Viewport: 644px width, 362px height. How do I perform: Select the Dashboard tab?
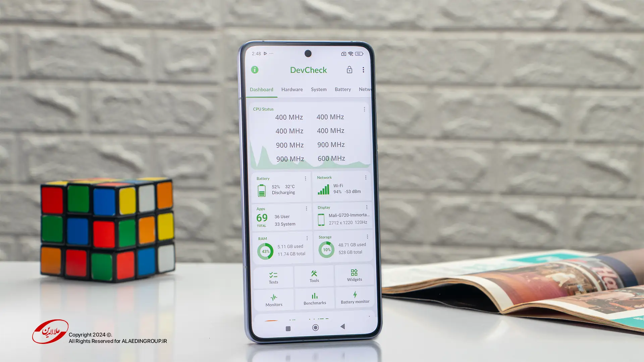tap(261, 89)
